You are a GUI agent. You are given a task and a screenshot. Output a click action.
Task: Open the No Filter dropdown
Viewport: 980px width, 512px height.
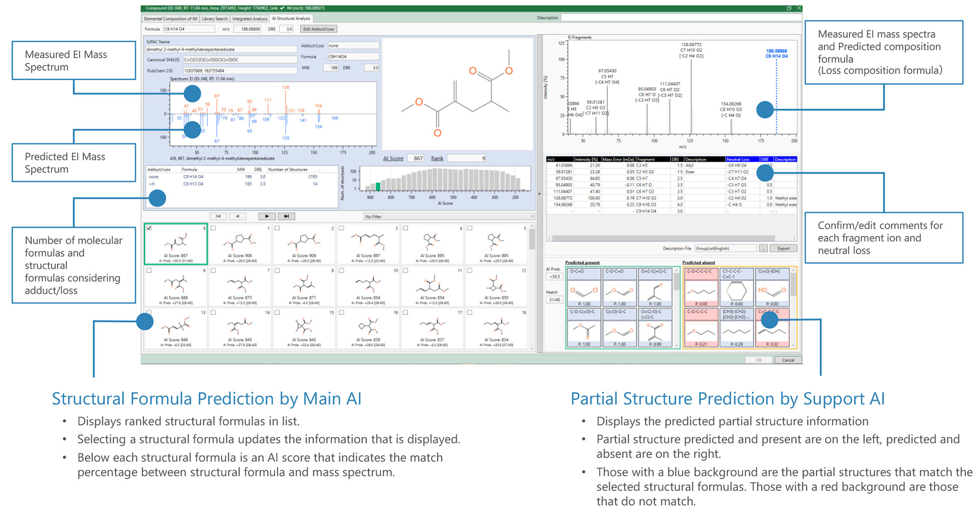click(448, 217)
